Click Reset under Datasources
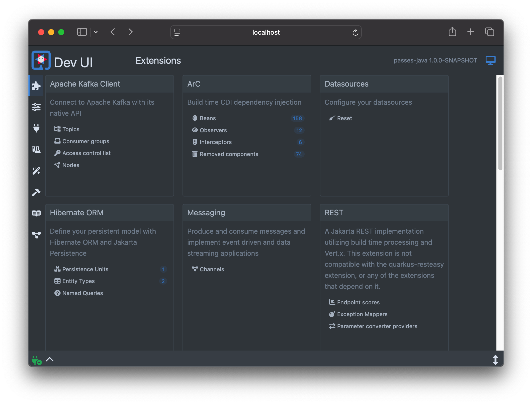 click(x=344, y=118)
